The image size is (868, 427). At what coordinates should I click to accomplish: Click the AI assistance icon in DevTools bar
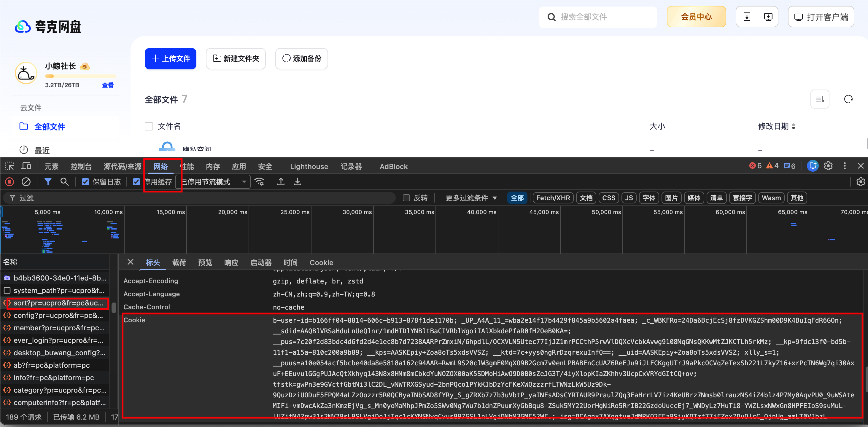[813, 166]
